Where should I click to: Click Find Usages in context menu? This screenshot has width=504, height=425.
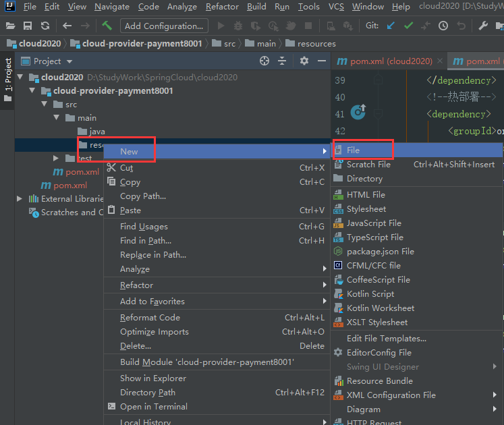217,227
